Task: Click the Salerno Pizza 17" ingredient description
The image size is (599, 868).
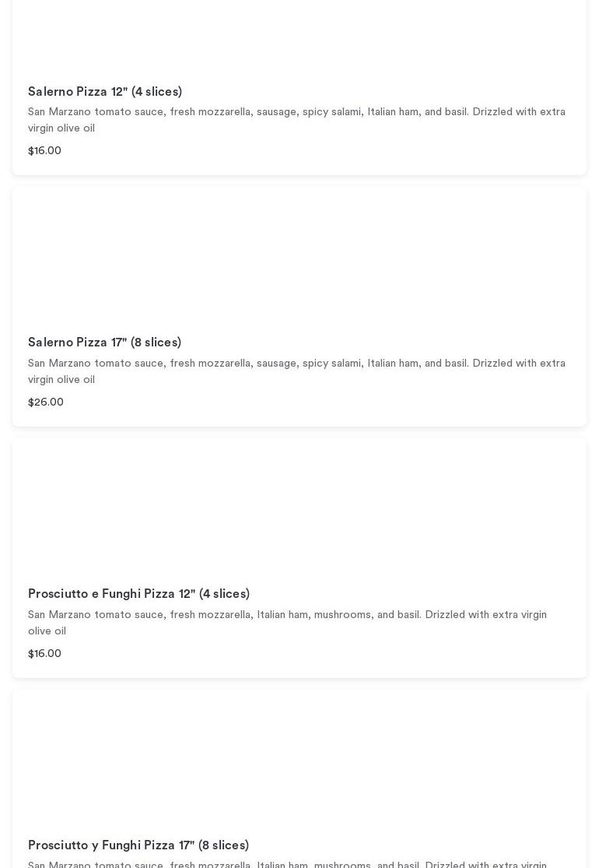Action: pyautogui.click(x=296, y=364)
